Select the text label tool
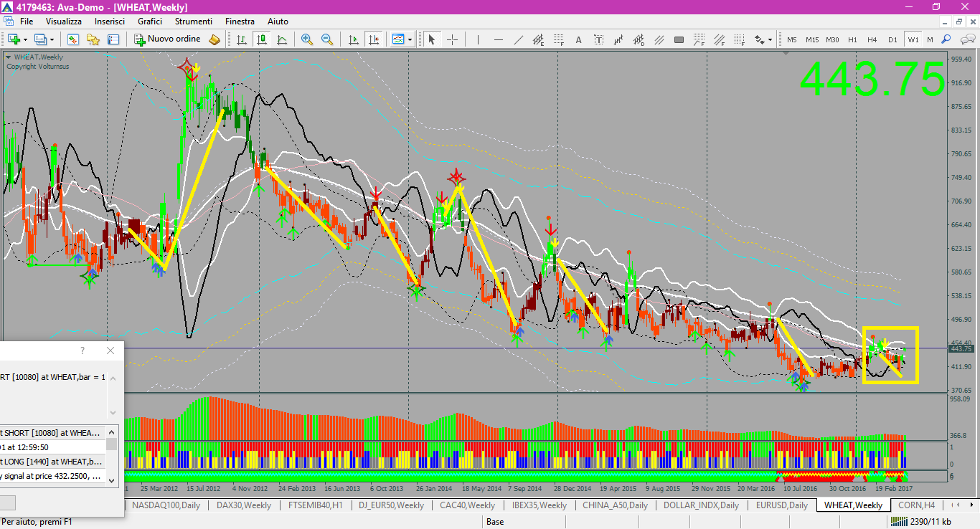 point(598,39)
